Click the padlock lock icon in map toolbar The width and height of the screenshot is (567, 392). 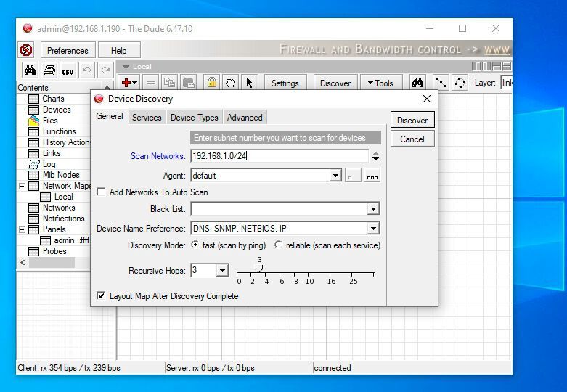(211, 83)
